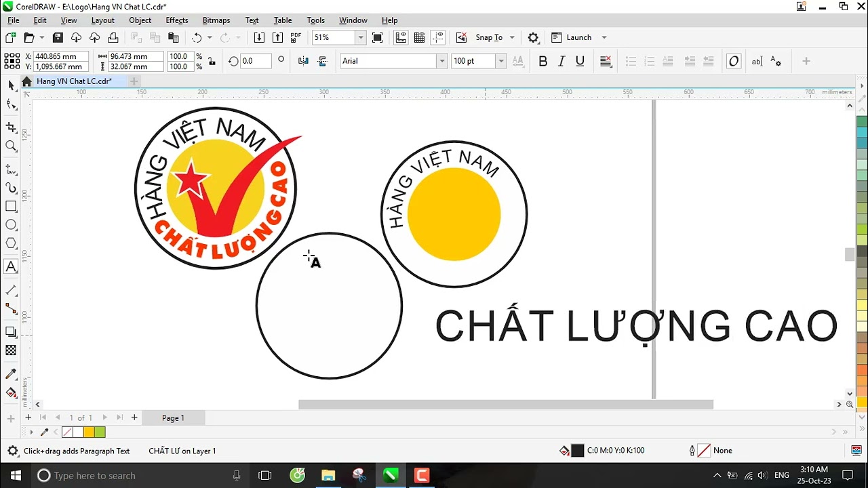The width and height of the screenshot is (868, 488).
Task: Publish to PDF
Action: click(296, 37)
